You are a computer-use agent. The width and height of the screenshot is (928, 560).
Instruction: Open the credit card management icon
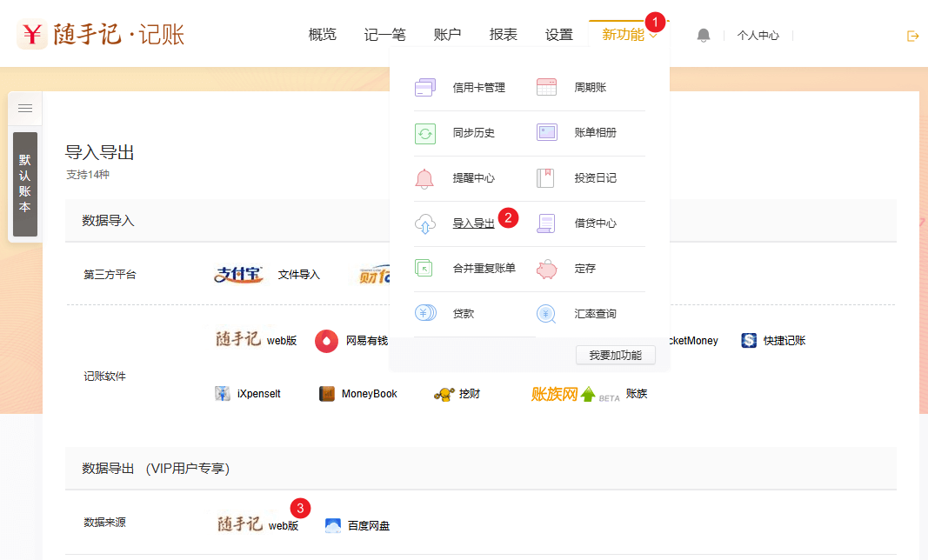point(425,87)
